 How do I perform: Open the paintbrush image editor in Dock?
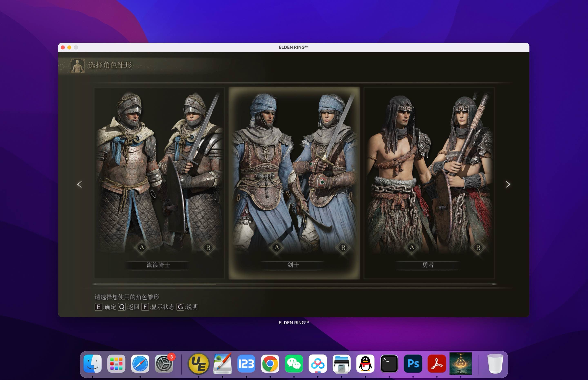tap(222, 364)
